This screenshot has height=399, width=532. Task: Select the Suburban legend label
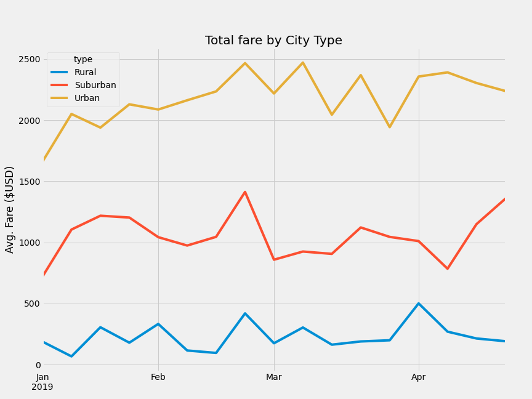tap(95, 85)
